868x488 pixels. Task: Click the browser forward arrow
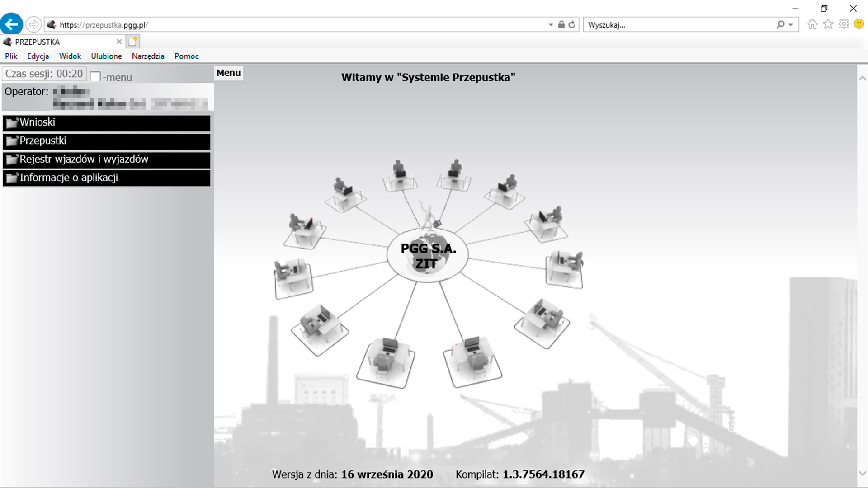pos(33,24)
